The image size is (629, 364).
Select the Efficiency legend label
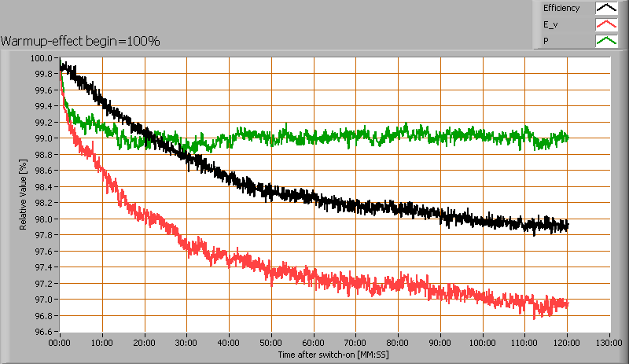tap(561, 9)
